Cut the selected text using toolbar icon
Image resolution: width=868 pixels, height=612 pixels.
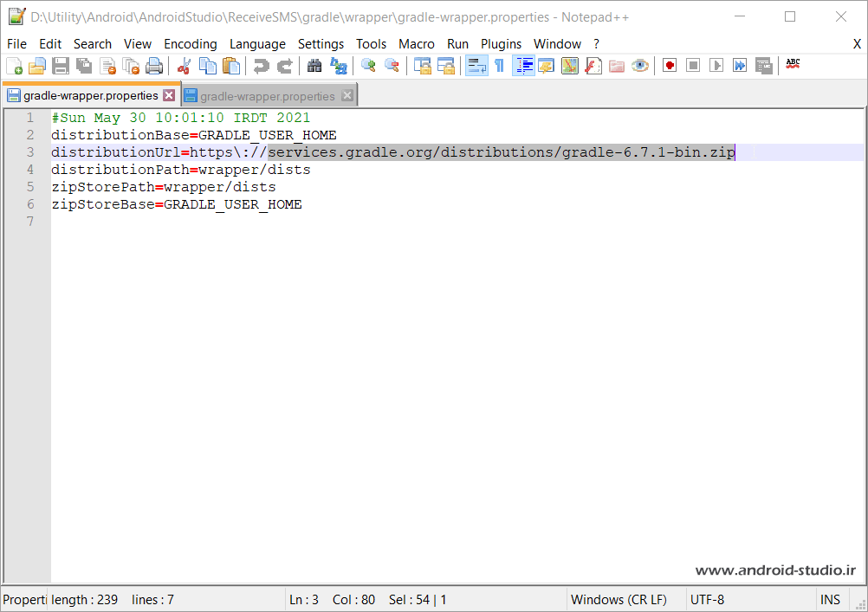click(185, 65)
